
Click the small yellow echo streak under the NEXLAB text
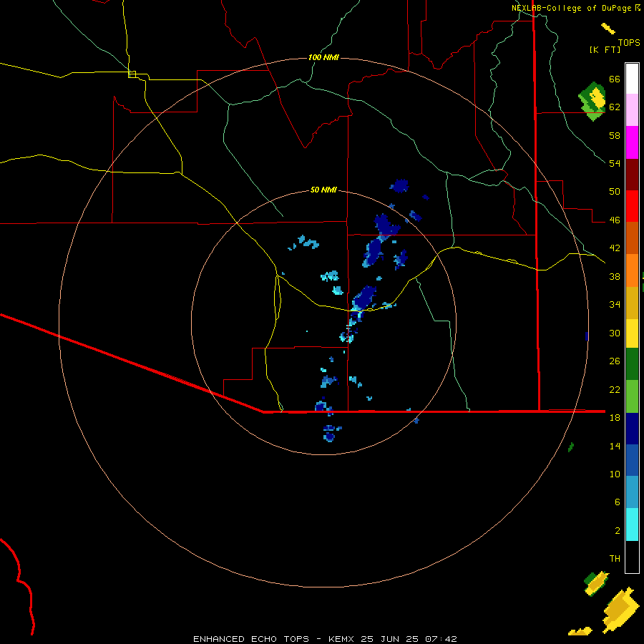[x=608, y=29]
